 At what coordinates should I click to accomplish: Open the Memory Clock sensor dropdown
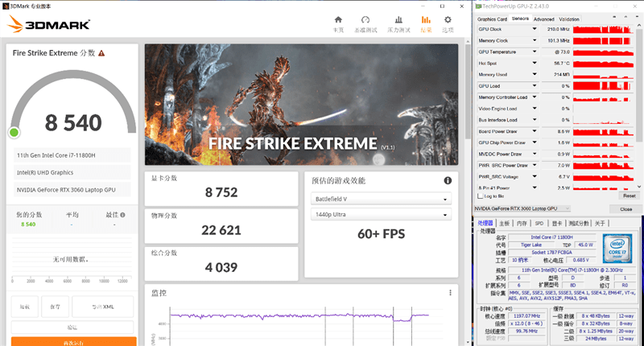coord(535,40)
